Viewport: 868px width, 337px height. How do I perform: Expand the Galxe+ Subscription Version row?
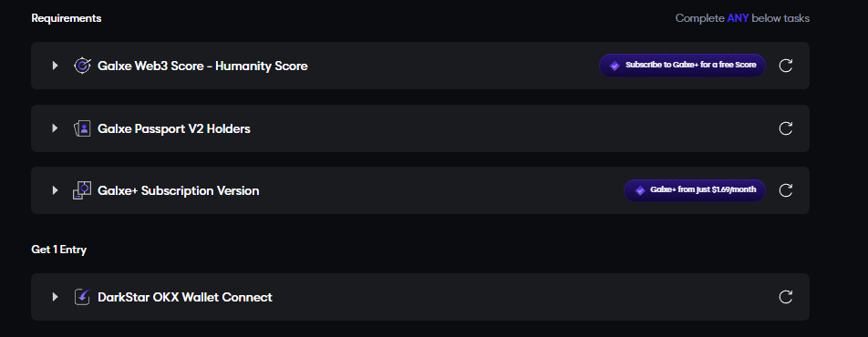(55, 191)
